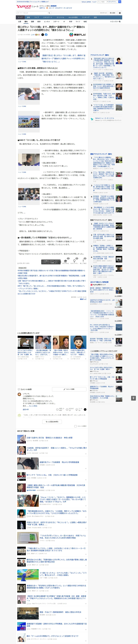Select ランキング tab
Screen dimensions: 138x644
(86, 17)
